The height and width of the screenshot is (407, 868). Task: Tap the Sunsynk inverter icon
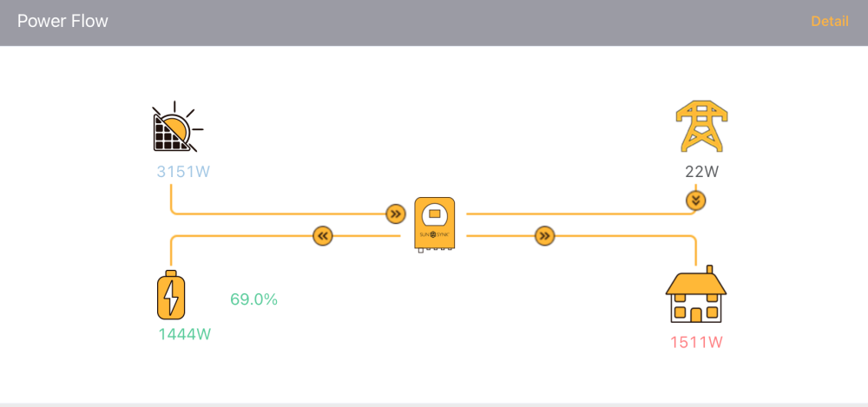(x=435, y=226)
